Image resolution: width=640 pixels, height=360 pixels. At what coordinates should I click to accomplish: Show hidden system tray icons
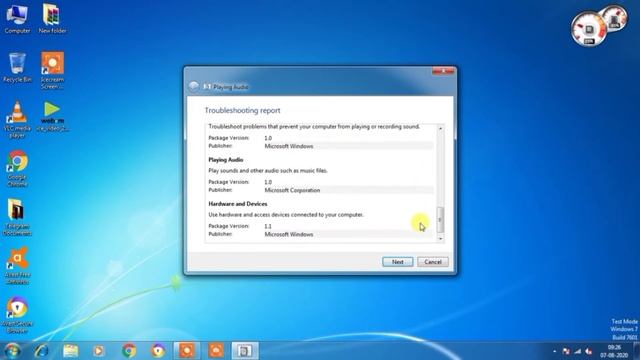[x=554, y=351]
